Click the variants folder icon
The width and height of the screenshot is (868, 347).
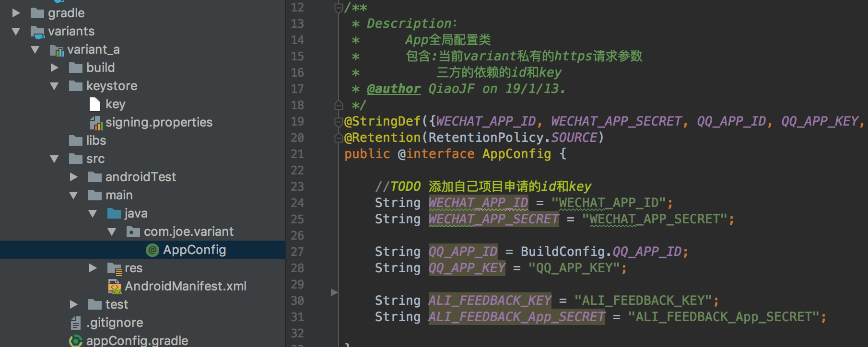(37, 32)
